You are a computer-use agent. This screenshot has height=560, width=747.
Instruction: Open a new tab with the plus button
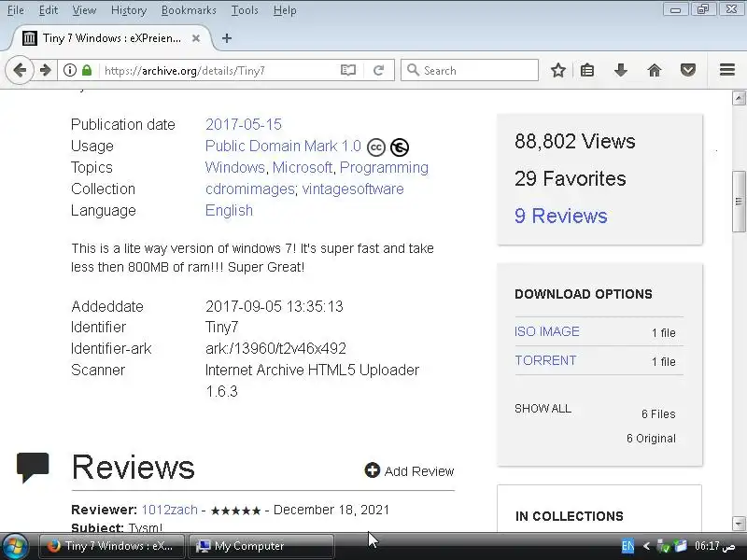click(227, 38)
